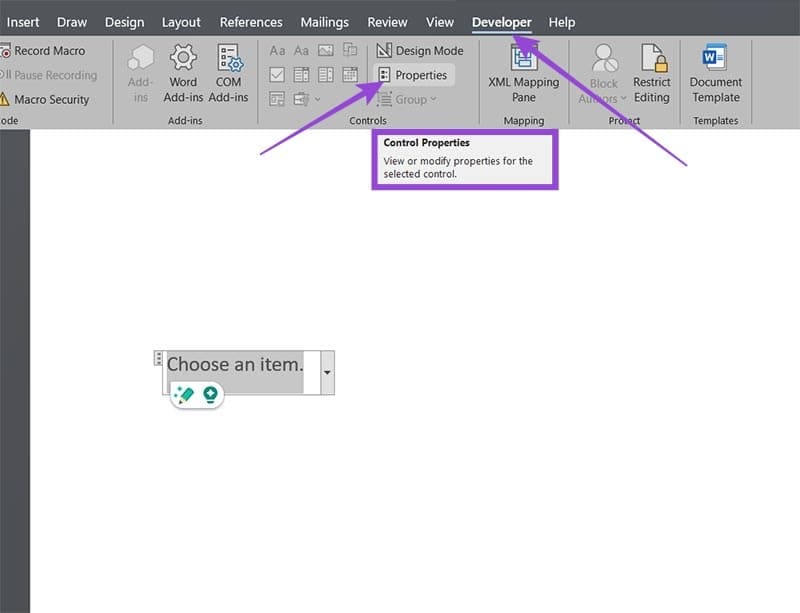Click the content control handle beside 'Choose an item'
Viewport: 800px width, 613px height.
click(x=159, y=358)
